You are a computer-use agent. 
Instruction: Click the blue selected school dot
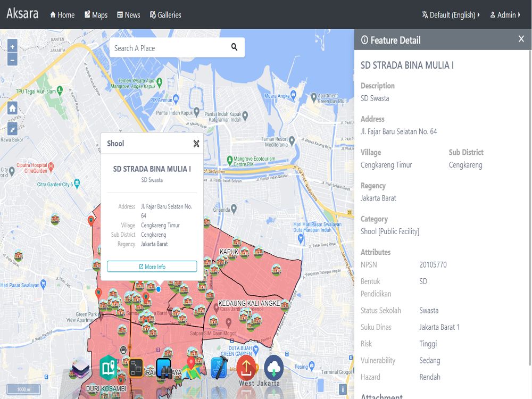click(x=159, y=289)
